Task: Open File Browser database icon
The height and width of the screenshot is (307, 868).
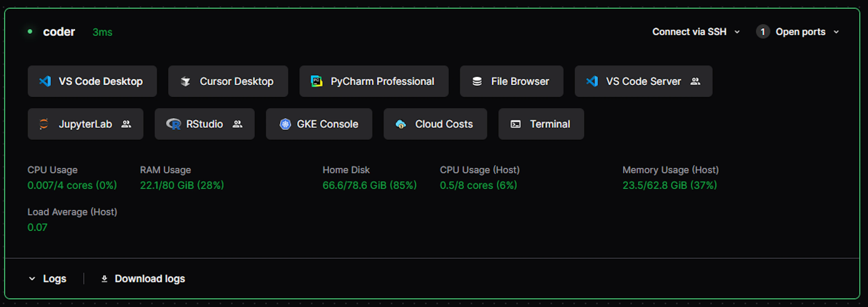Action: [477, 81]
